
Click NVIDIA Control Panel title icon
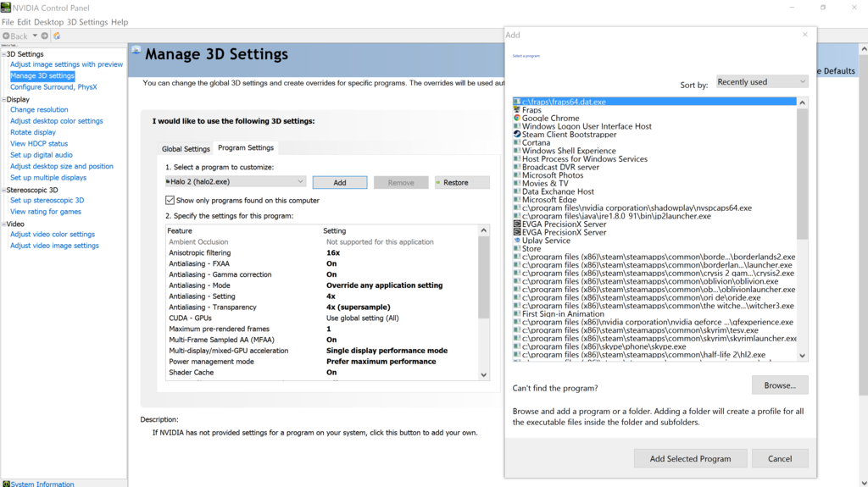tap(6, 8)
